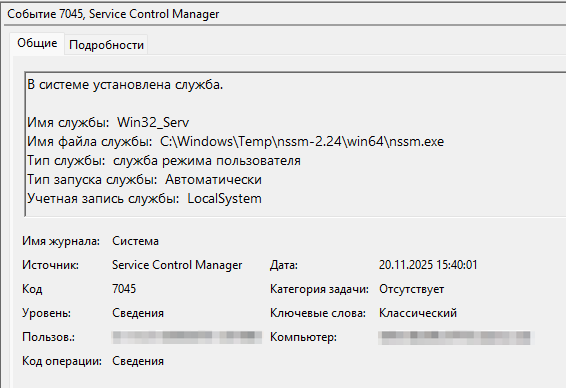
Task: Click the nssm.exe service file path
Action: [x=302, y=141]
